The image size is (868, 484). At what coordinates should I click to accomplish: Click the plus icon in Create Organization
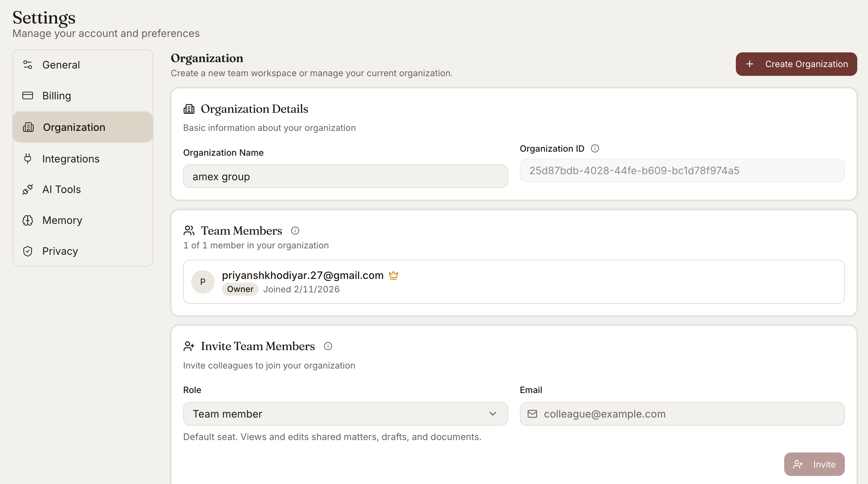(749, 64)
